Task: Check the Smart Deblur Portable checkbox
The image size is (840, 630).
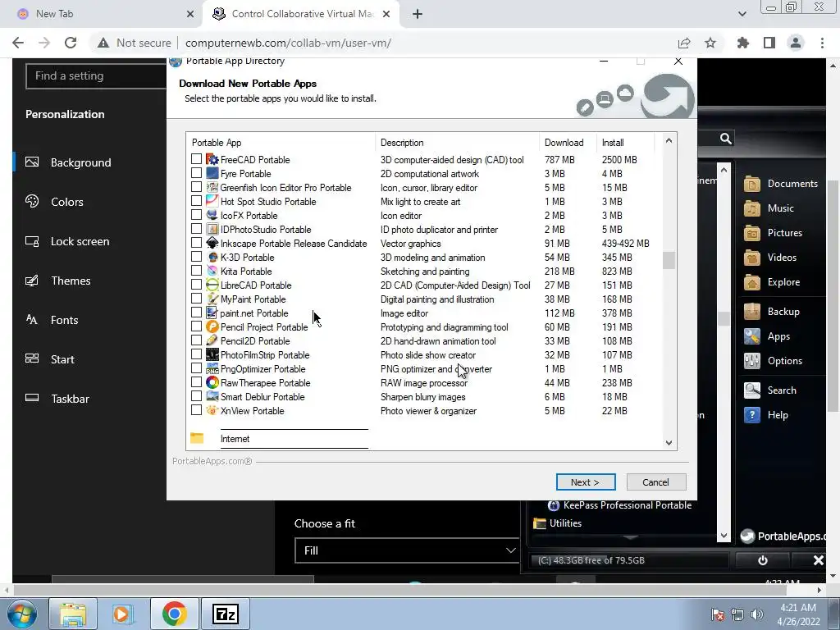Action: click(197, 396)
